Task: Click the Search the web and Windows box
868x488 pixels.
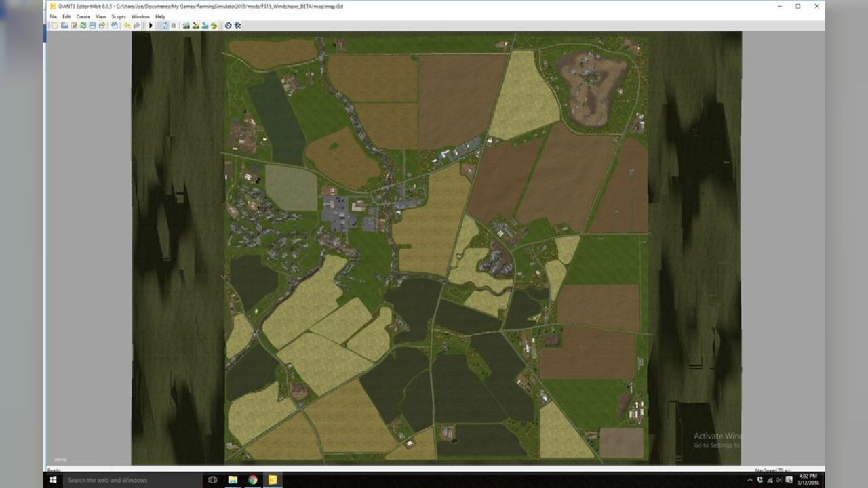Action: pos(132,480)
